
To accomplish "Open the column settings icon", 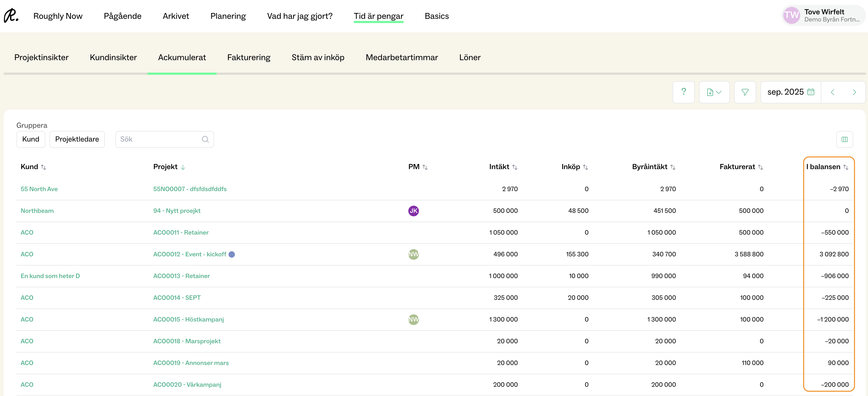I will coord(844,139).
